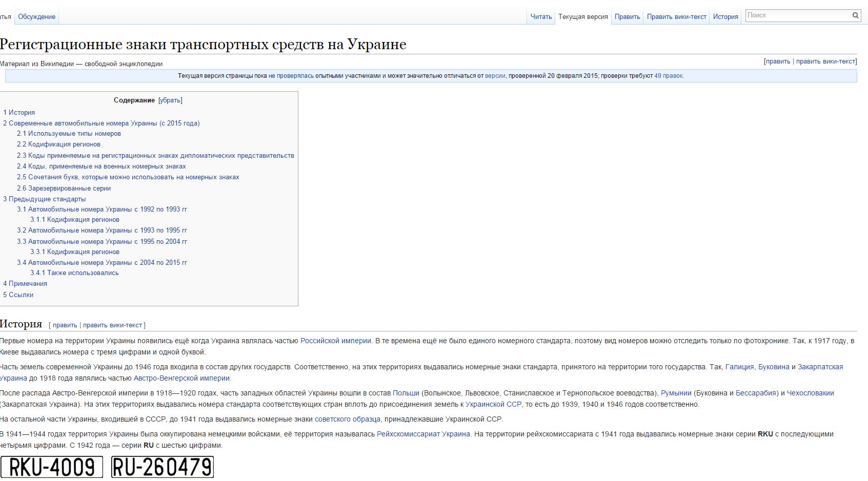This screenshot has width=868, height=481.
Task: Open the Закарпатская Украина link
Action: tap(820, 367)
